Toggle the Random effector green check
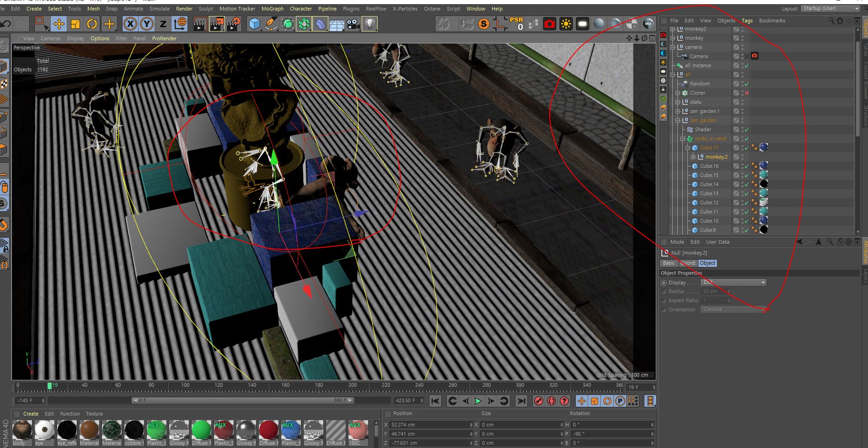 click(747, 84)
